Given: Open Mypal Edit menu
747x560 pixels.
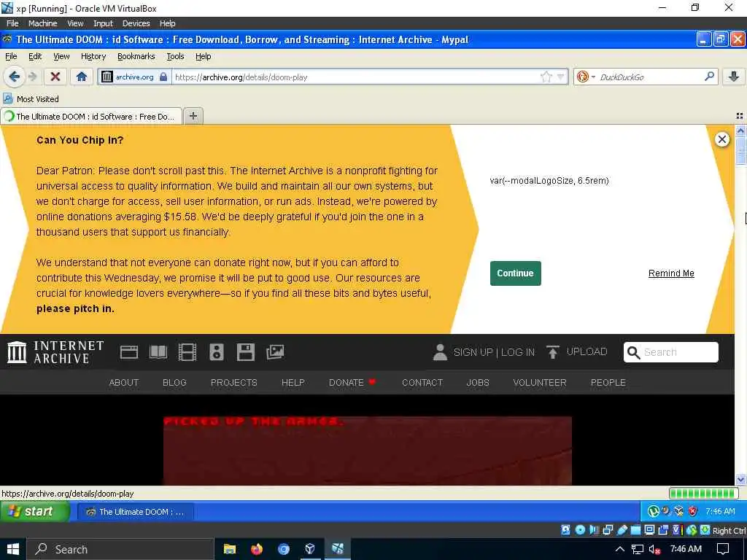Looking at the screenshot, I should (x=35, y=56).
